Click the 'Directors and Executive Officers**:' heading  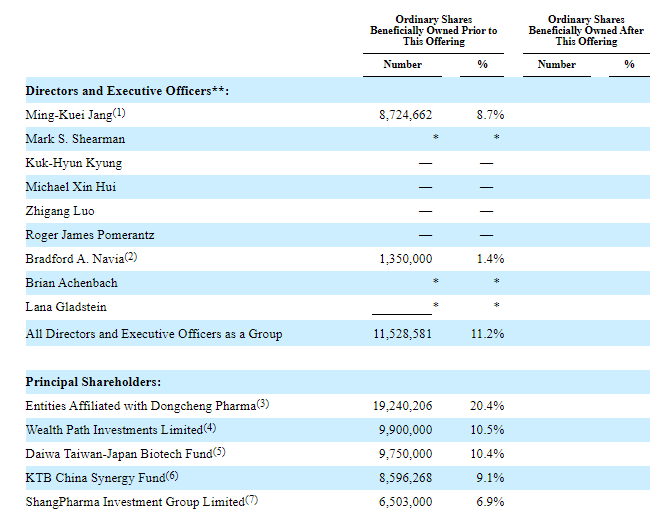[127, 91]
